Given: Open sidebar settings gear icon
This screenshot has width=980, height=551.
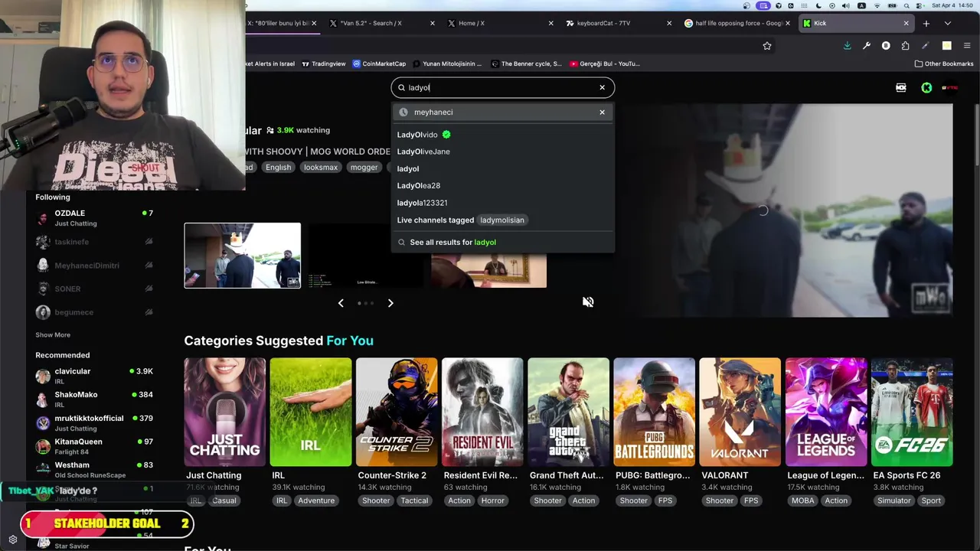Looking at the screenshot, I should [x=13, y=540].
